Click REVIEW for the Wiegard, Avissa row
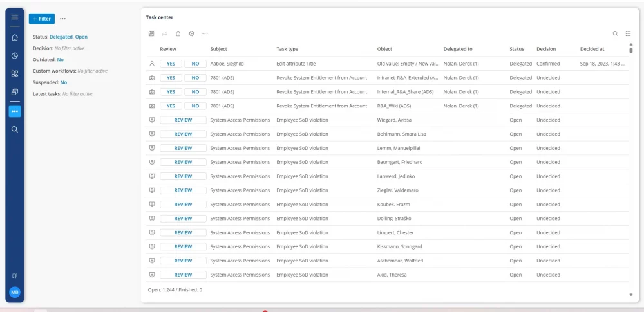 click(x=183, y=120)
